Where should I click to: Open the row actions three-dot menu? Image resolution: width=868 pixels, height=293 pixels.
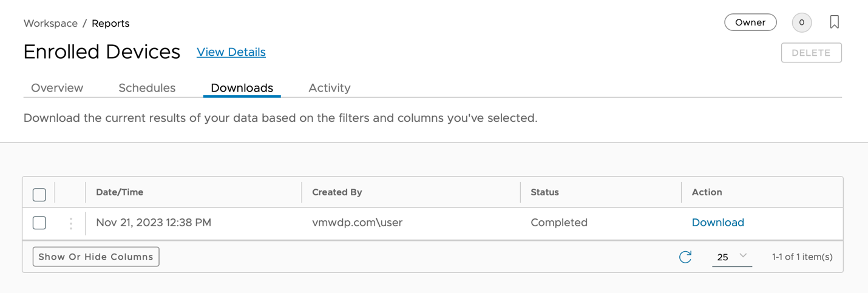pos(71,223)
